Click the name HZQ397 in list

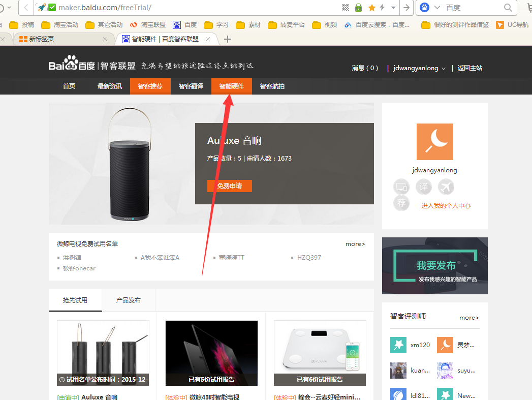point(309,258)
